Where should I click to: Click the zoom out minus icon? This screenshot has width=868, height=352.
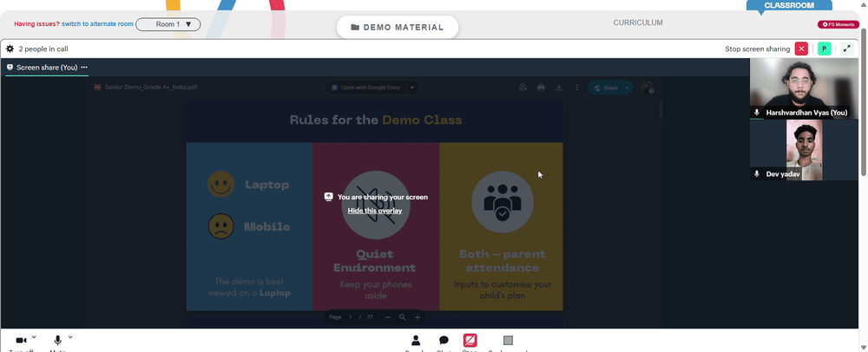click(387, 317)
